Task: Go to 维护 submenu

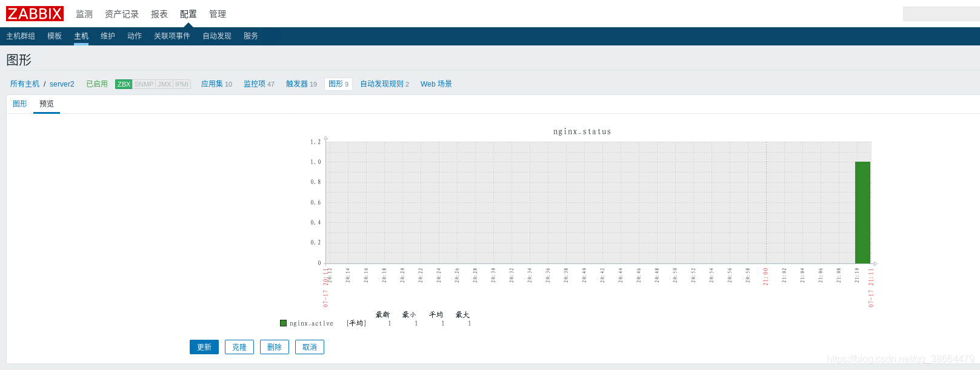Action: 108,36
